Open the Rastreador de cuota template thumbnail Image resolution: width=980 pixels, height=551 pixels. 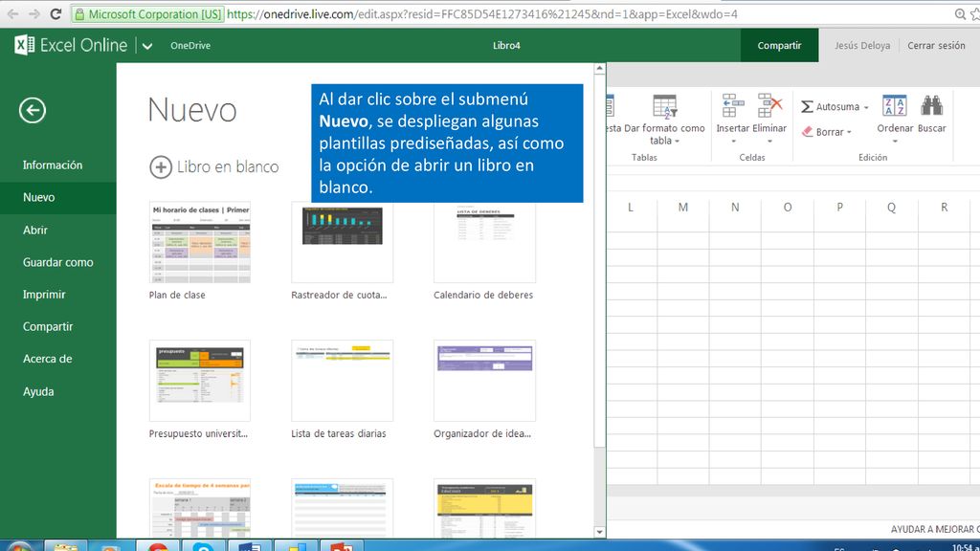343,242
